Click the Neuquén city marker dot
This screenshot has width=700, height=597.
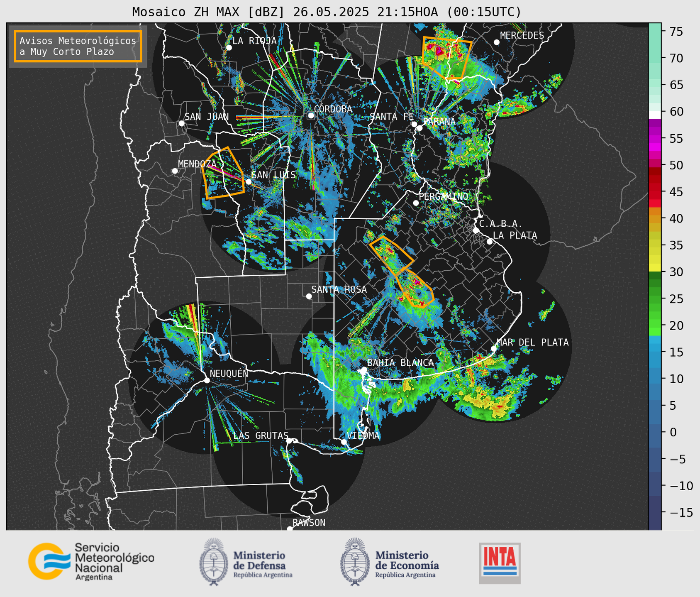[207, 380]
